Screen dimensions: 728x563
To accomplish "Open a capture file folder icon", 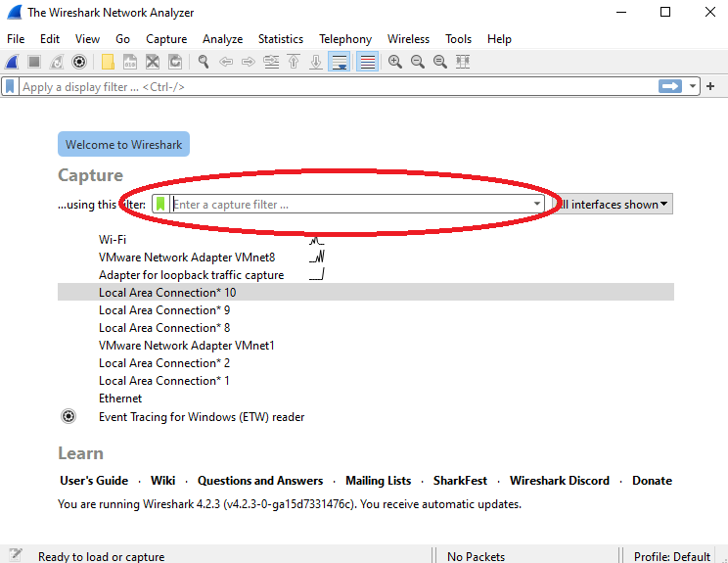I will point(108,62).
